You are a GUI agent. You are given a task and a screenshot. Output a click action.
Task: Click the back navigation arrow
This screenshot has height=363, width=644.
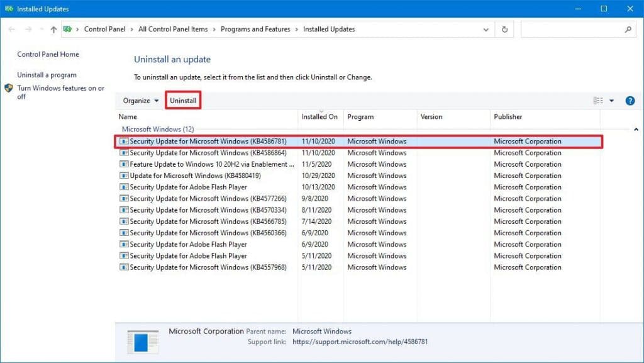[x=11, y=29]
